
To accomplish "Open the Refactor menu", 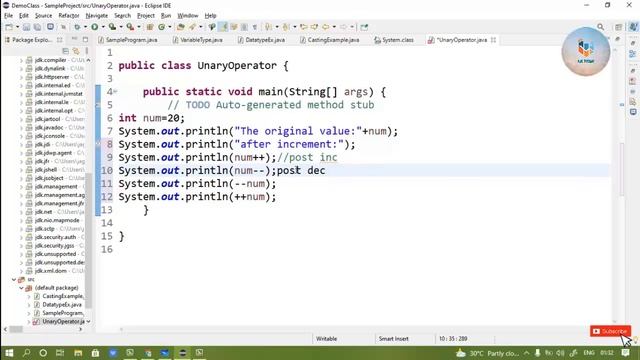I will click(x=69, y=16).
